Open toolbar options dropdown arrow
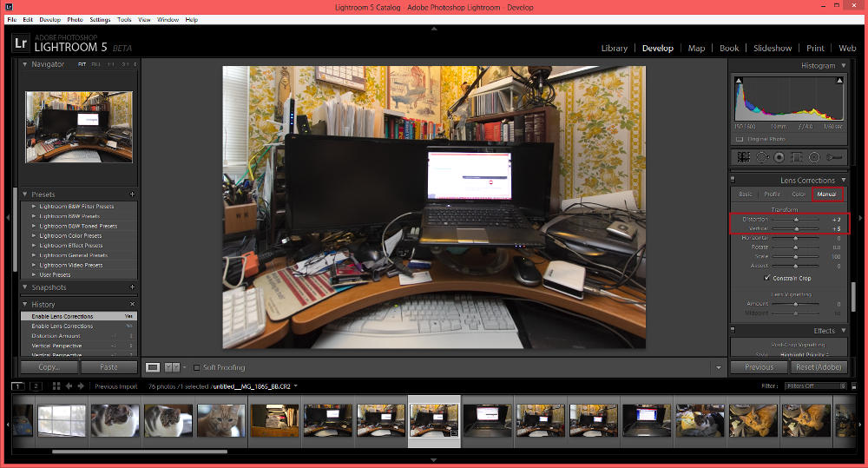Viewport: 868px width, 468px height. pyautogui.click(x=719, y=368)
